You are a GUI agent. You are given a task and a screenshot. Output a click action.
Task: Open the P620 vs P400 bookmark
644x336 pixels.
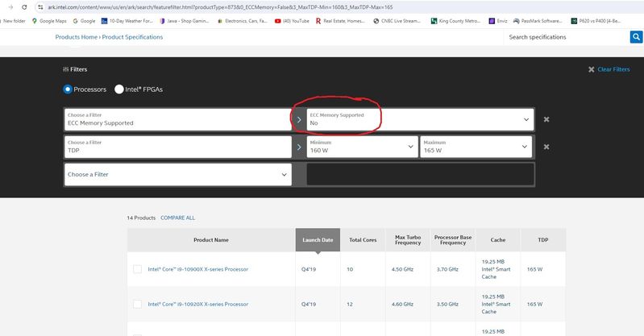pyautogui.click(x=596, y=20)
